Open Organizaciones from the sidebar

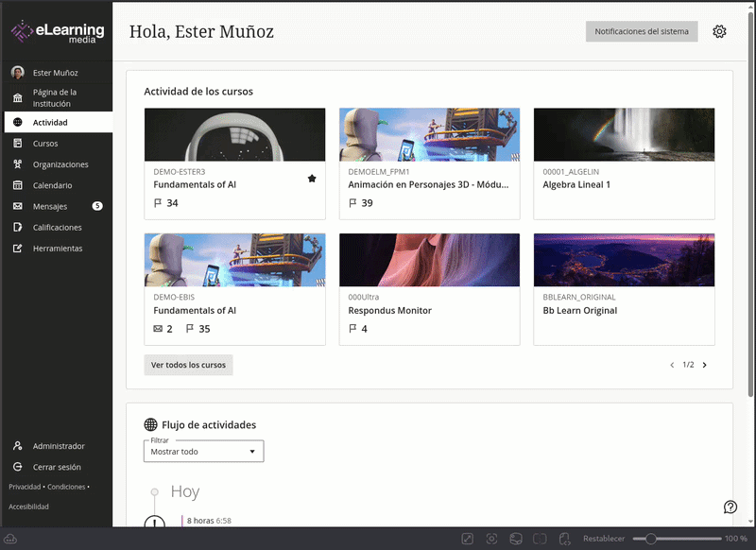(x=59, y=164)
